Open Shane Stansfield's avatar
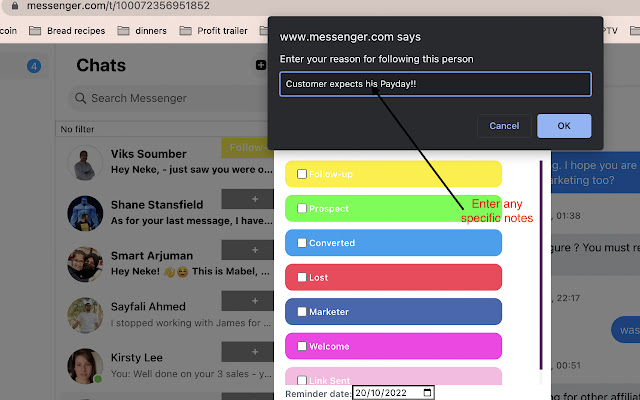 point(85,213)
